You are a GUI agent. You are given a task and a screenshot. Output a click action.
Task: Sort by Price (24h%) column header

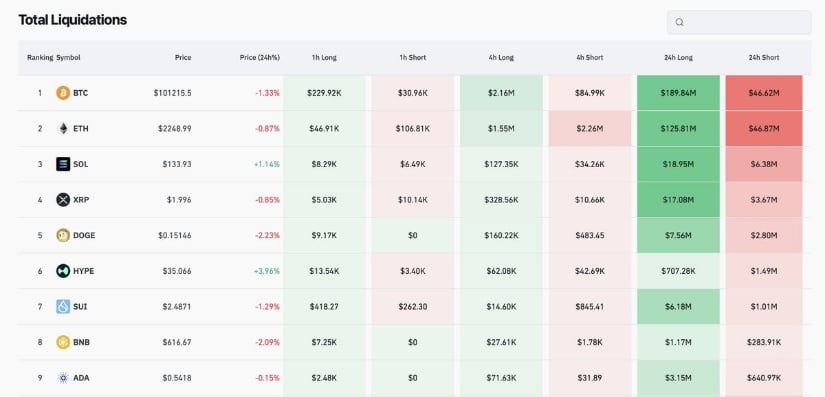[x=259, y=57]
